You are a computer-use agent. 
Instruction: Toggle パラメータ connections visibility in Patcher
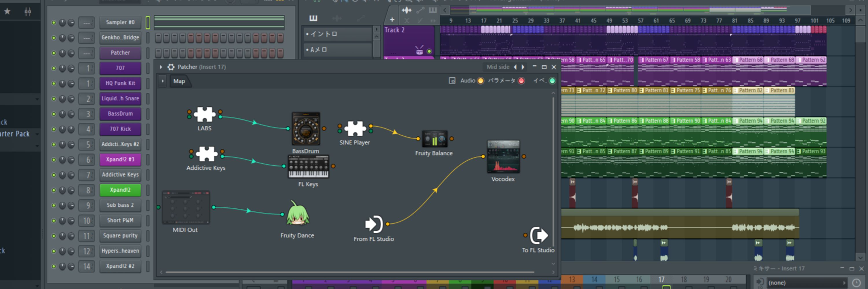tap(521, 81)
